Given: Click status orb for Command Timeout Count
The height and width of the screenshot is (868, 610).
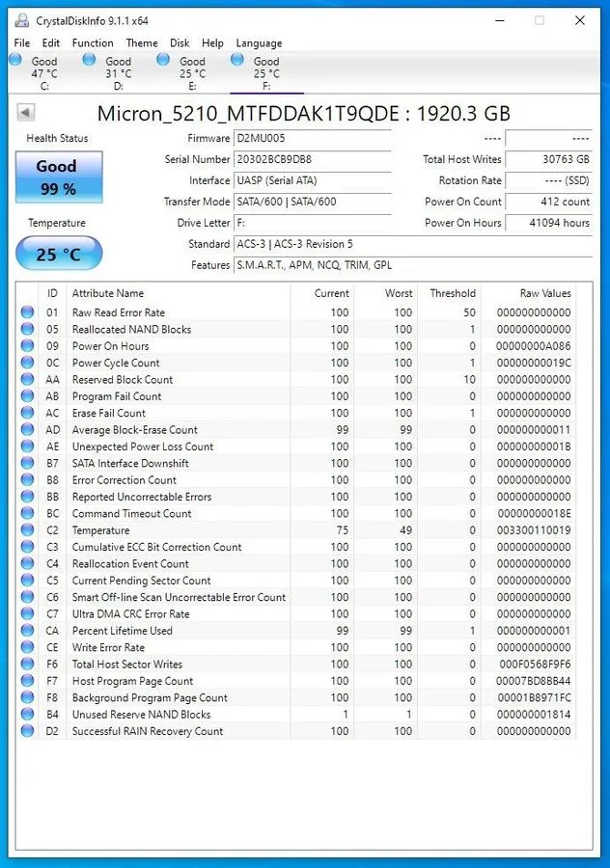Looking at the screenshot, I should pos(27,513).
